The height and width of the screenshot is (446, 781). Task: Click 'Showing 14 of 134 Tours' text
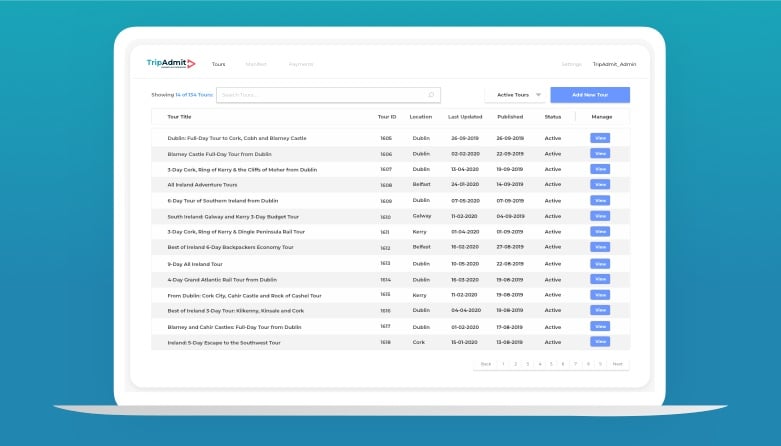182,95
